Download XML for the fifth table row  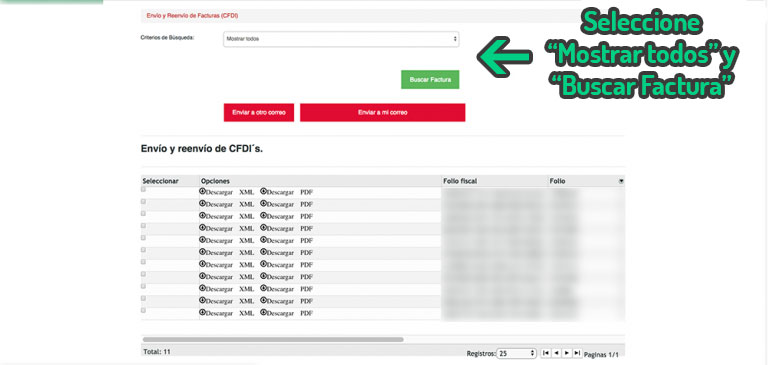pos(227,241)
